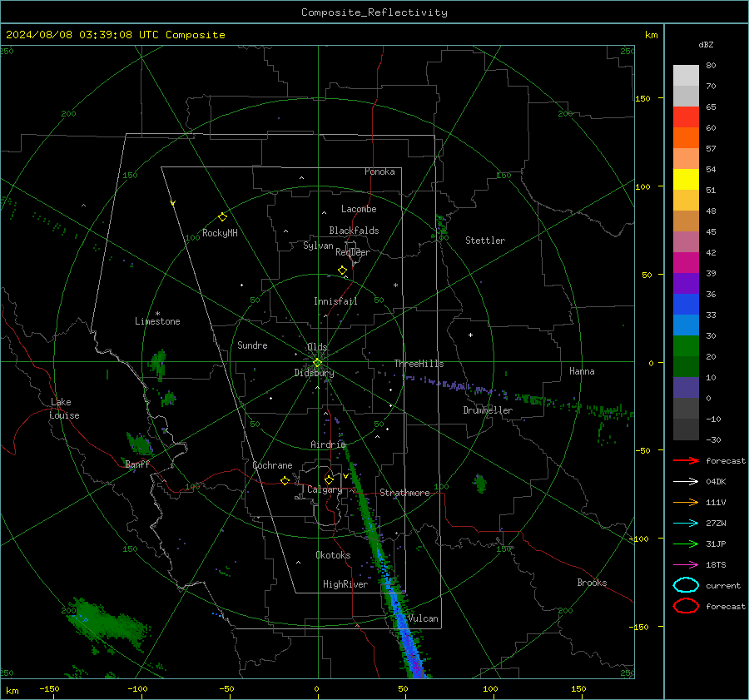Click the Innisfail label

point(335,301)
